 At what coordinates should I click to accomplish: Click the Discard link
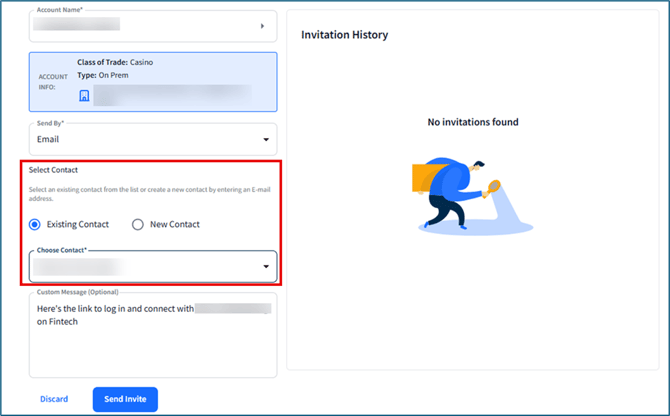54,399
